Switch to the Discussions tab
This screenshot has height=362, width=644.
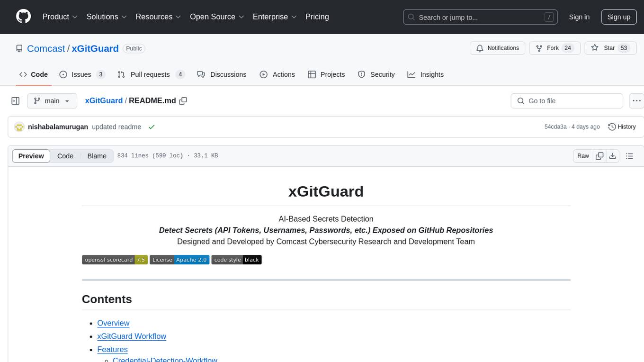pos(222,74)
